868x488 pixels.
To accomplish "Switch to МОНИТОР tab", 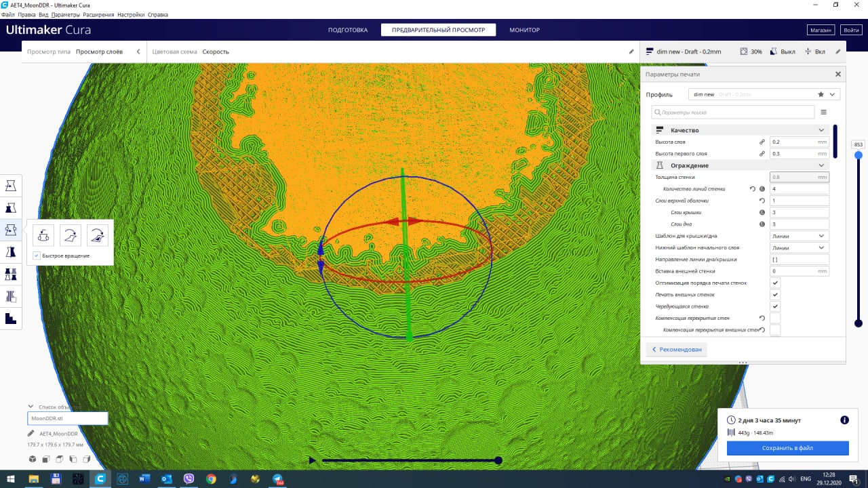I will coord(524,30).
